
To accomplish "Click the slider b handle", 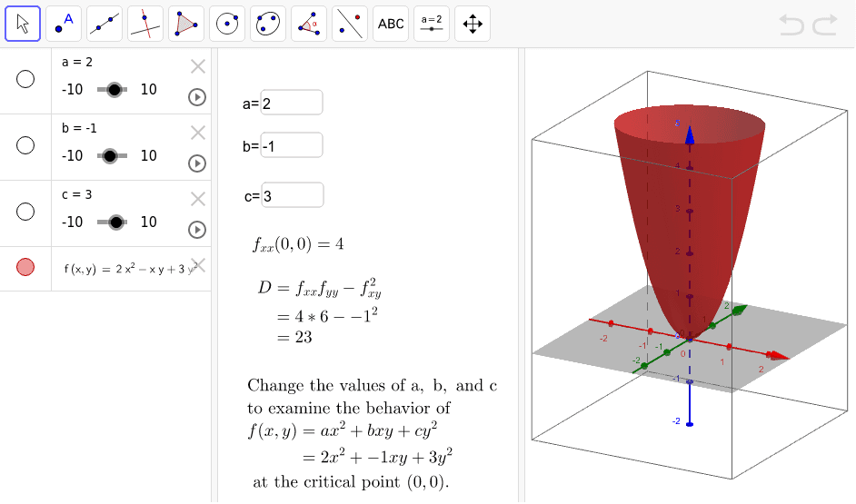I will pyautogui.click(x=110, y=156).
